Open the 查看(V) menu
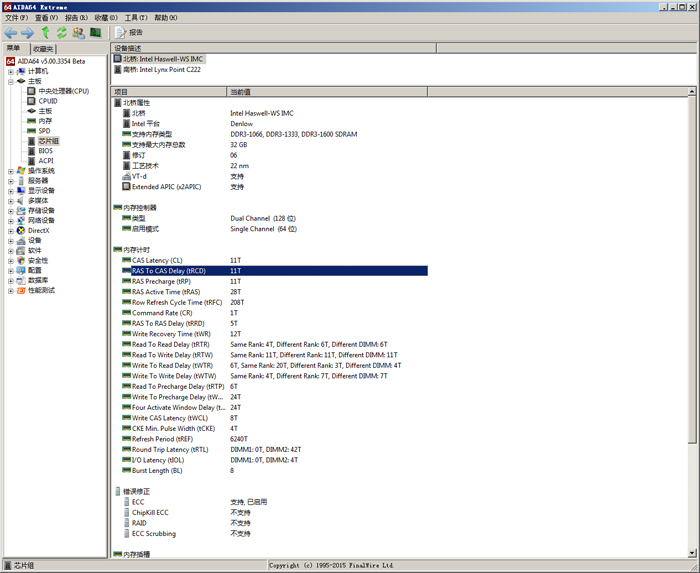 pos(46,18)
